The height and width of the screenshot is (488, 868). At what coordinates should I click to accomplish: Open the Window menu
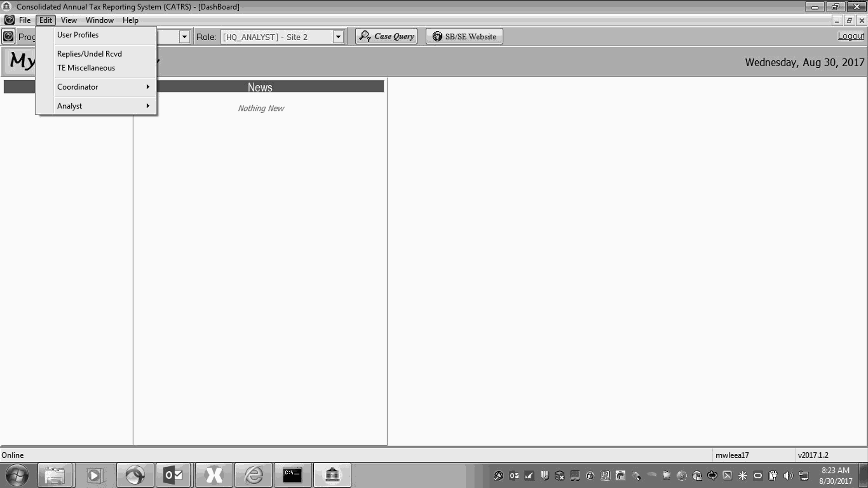(99, 20)
